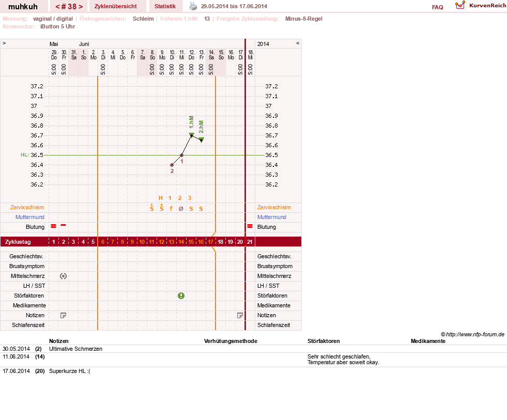The image size is (507, 420).
Task: Click the light bleeding mark on day 2
Action: [x=64, y=225]
